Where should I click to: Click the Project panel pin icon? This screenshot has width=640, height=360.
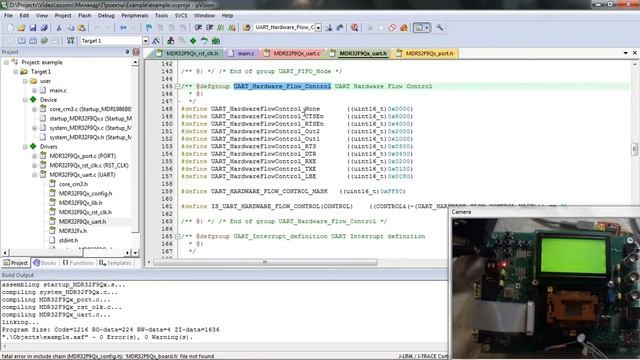click(127, 52)
